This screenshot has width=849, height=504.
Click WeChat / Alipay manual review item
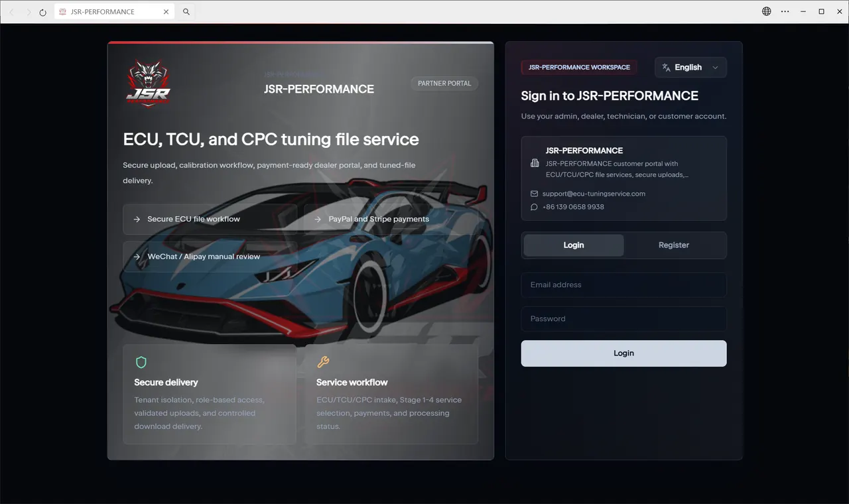coord(210,257)
